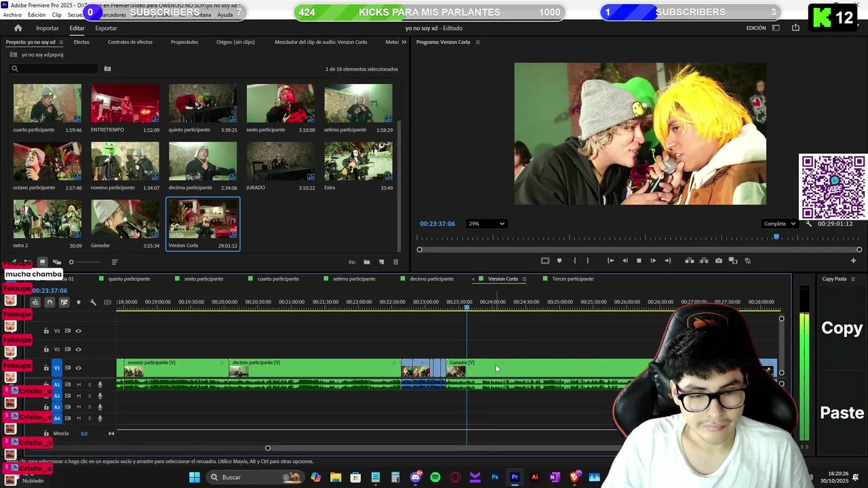
Task: Open Archivo menu
Action: tap(12, 15)
